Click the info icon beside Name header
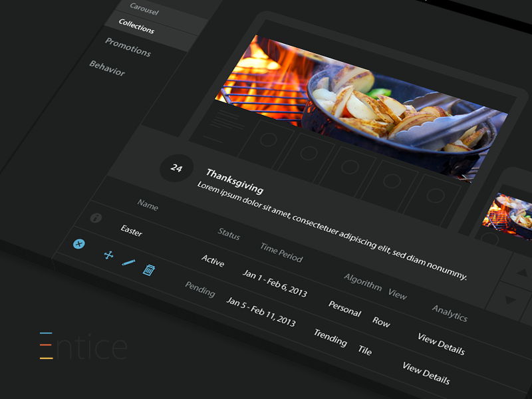The width and height of the screenshot is (532, 399). [96, 218]
